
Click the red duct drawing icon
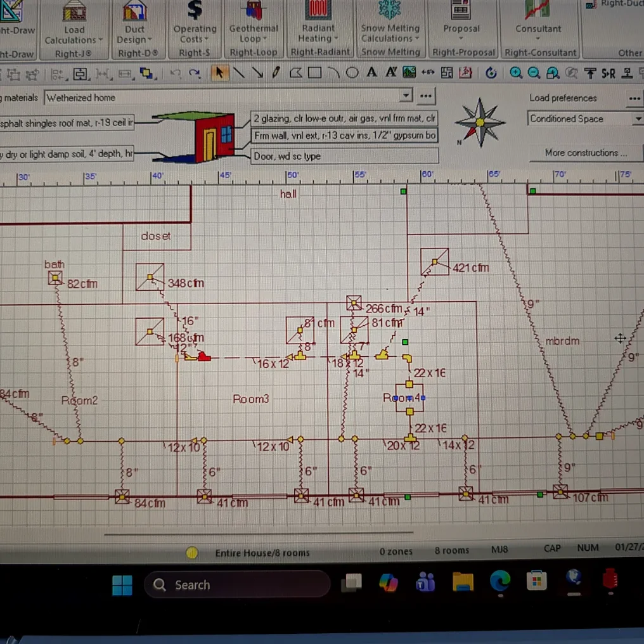[x=465, y=73]
